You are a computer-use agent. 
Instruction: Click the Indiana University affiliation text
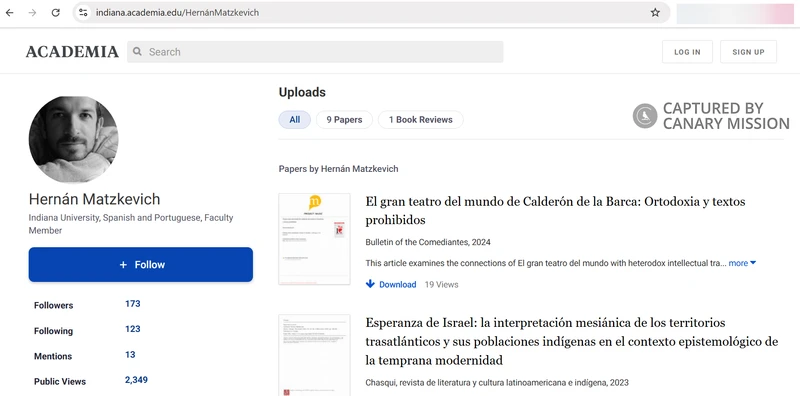(131, 224)
